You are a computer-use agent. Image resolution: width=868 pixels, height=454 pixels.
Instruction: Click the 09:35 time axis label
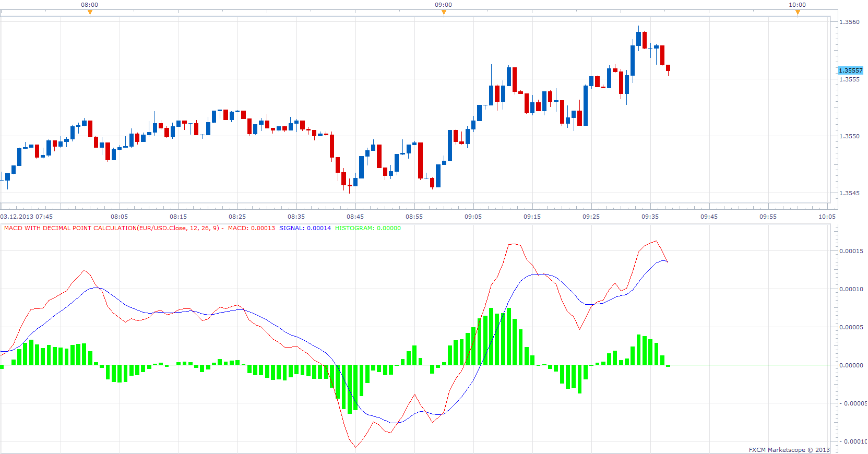650,217
